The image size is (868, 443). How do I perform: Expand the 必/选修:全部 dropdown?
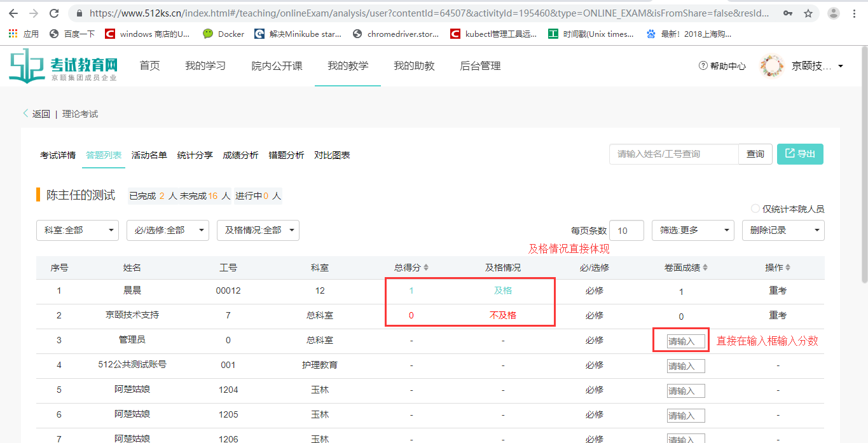(168, 230)
